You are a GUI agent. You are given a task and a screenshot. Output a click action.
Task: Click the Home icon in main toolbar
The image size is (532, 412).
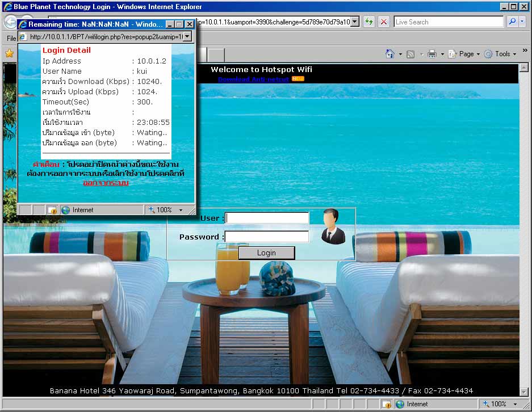click(390, 54)
